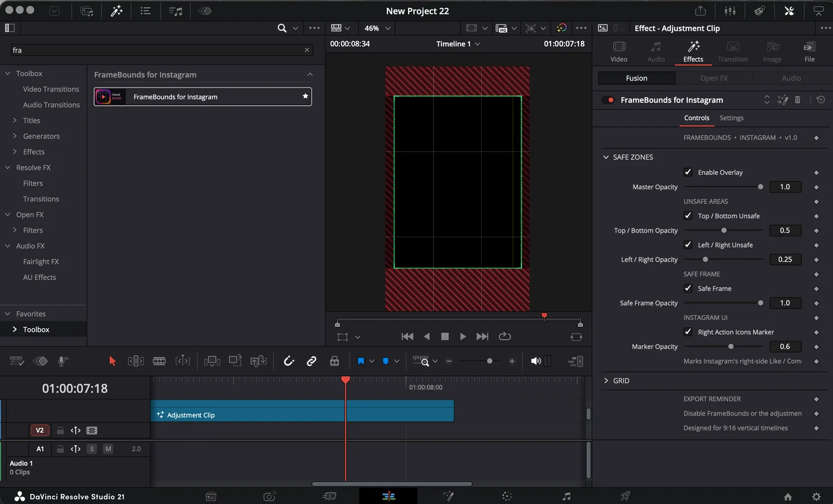Solo the A1 audio track

tap(92, 449)
